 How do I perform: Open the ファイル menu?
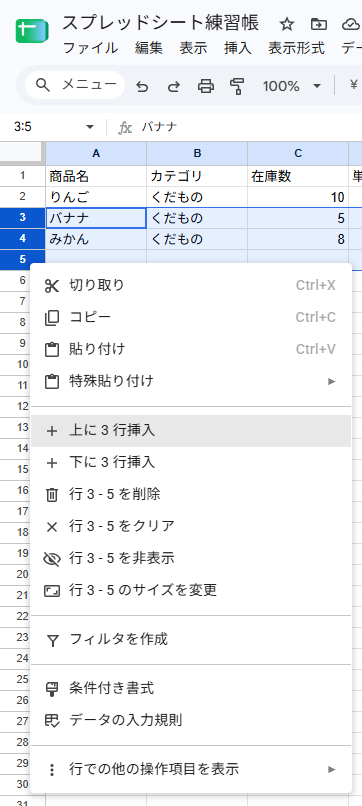tap(90, 48)
